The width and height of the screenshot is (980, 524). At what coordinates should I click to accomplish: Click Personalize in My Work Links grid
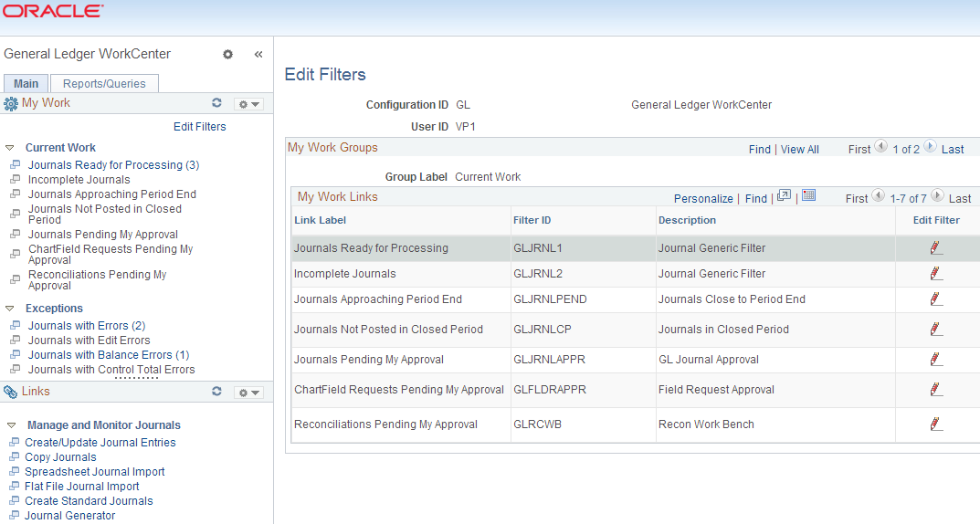(x=703, y=199)
